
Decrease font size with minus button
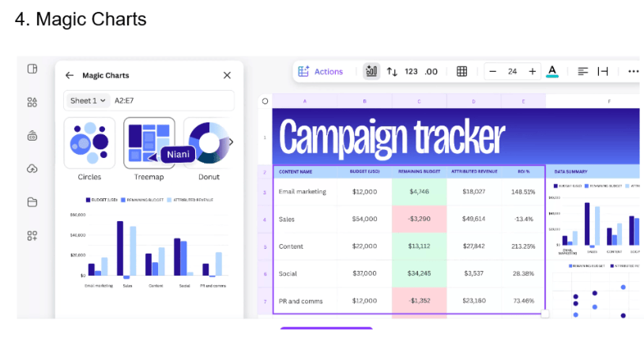(x=493, y=71)
